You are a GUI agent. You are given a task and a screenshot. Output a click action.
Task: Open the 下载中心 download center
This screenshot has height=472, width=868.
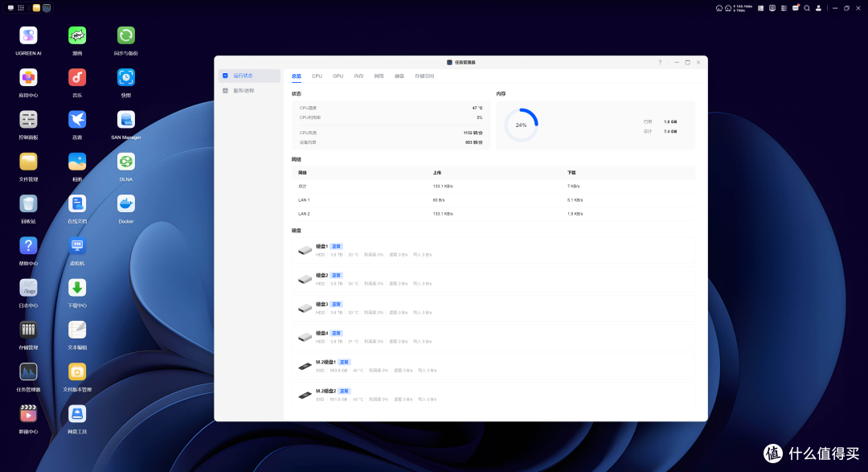click(x=77, y=288)
